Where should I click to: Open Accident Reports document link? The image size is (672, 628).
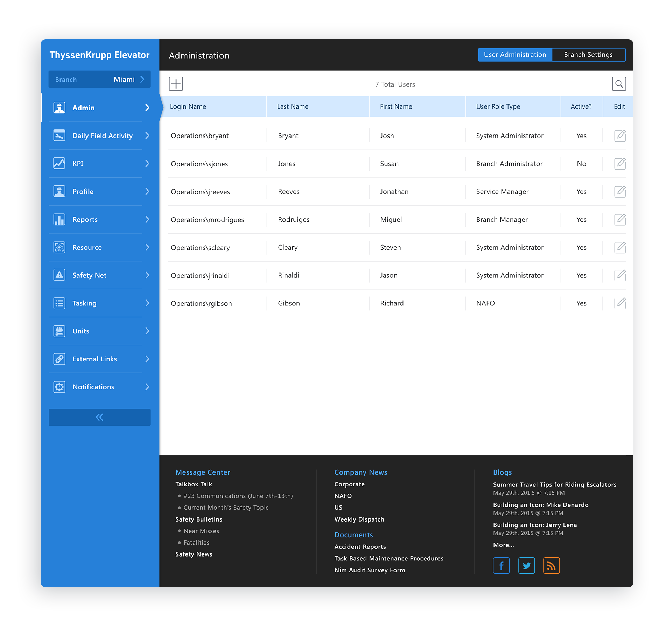pos(360,547)
